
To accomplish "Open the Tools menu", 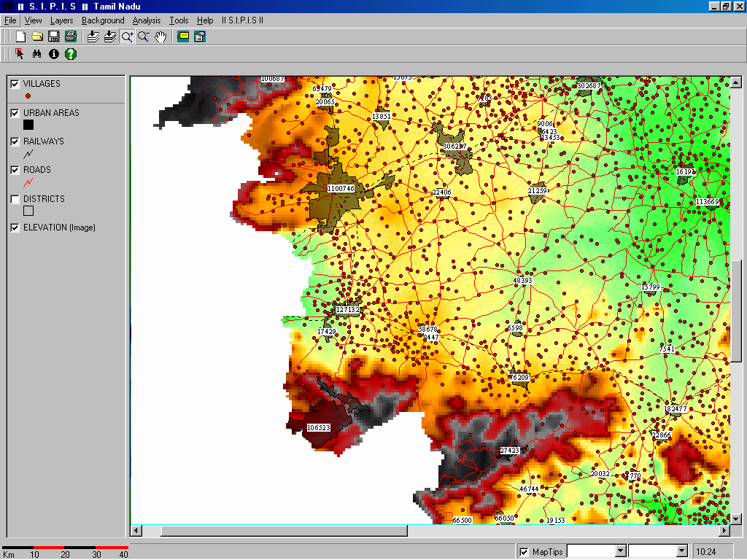I will pyautogui.click(x=179, y=20).
